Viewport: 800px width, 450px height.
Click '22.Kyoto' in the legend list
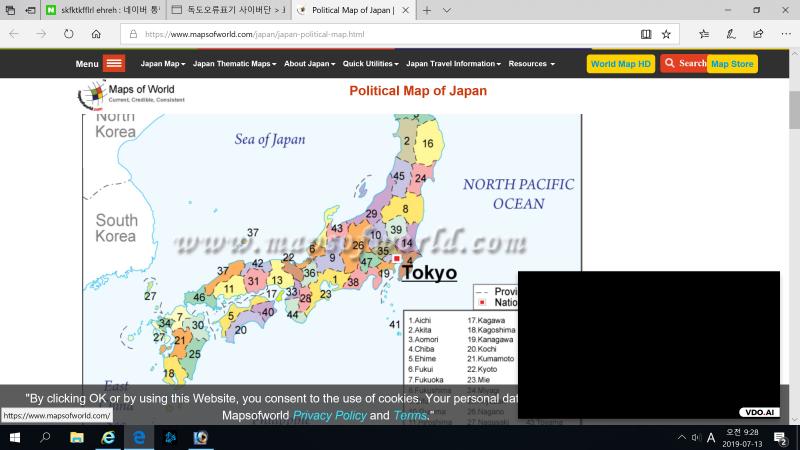pyautogui.click(x=482, y=369)
